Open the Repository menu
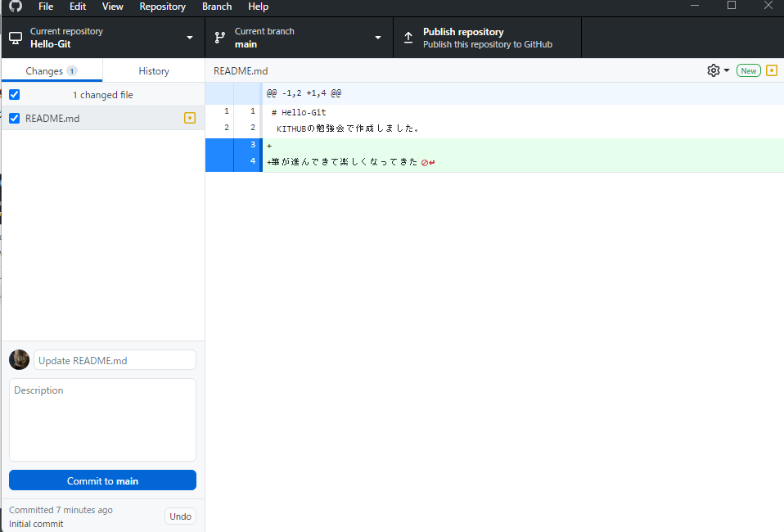Viewport: 784px width, 532px height. (162, 7)
